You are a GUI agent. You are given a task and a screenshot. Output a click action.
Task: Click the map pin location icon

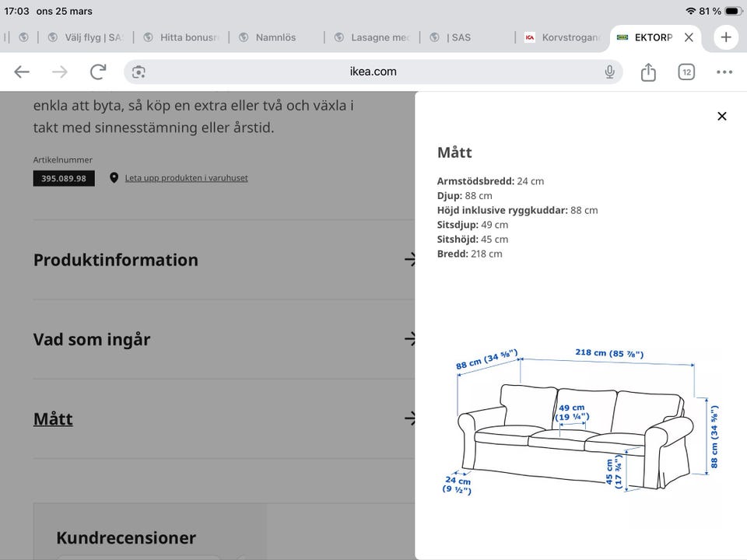pos(114,178)
